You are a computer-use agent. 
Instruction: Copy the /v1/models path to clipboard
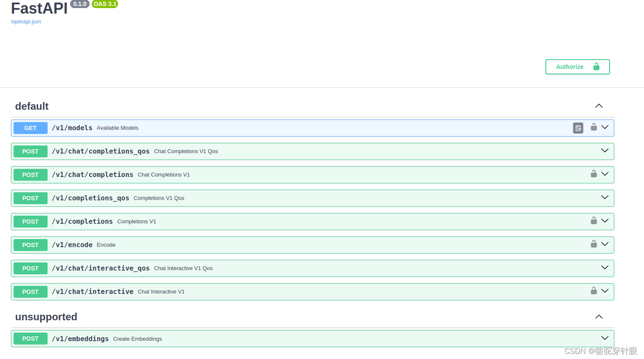(578, 128)
